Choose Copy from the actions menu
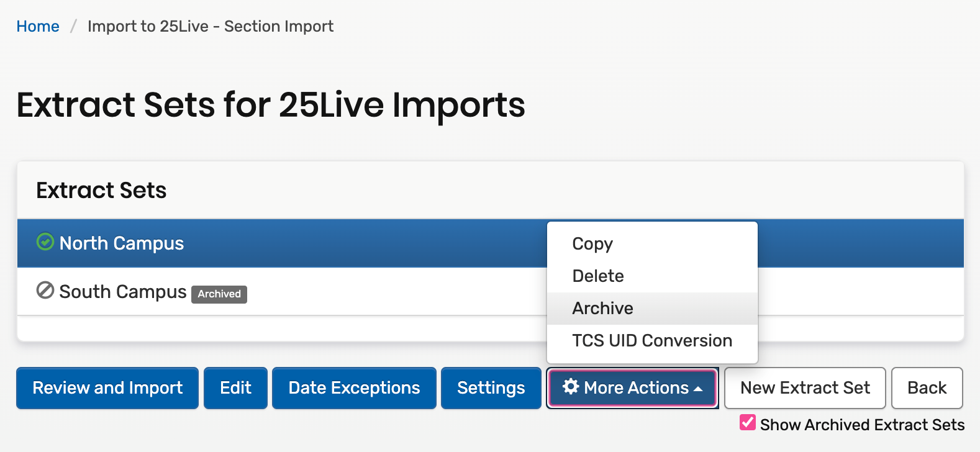 coord(592,243)
